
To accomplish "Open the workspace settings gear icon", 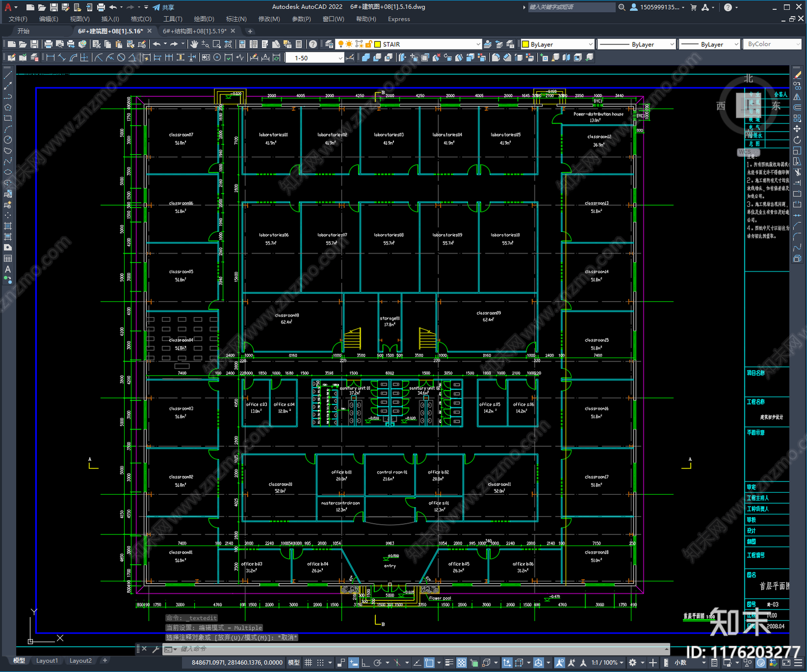I will 633,662.
